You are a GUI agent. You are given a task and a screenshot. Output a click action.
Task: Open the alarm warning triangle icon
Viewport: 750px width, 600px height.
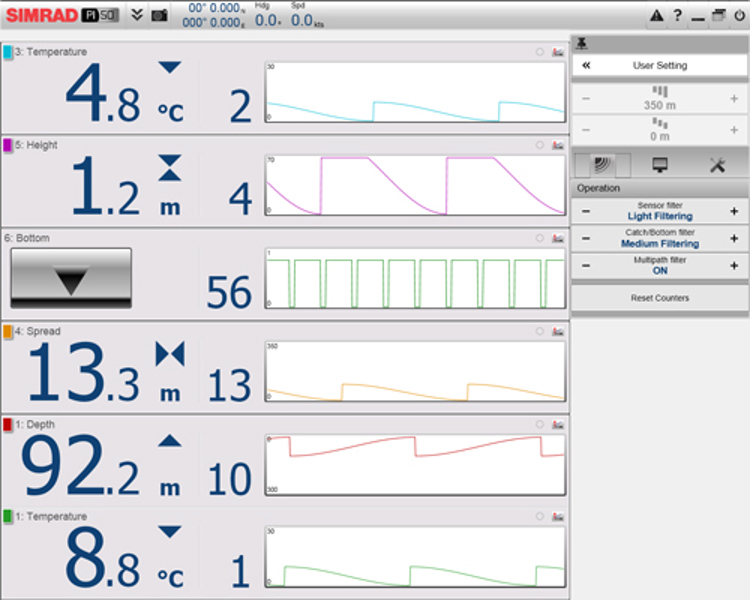click(657, 15)
